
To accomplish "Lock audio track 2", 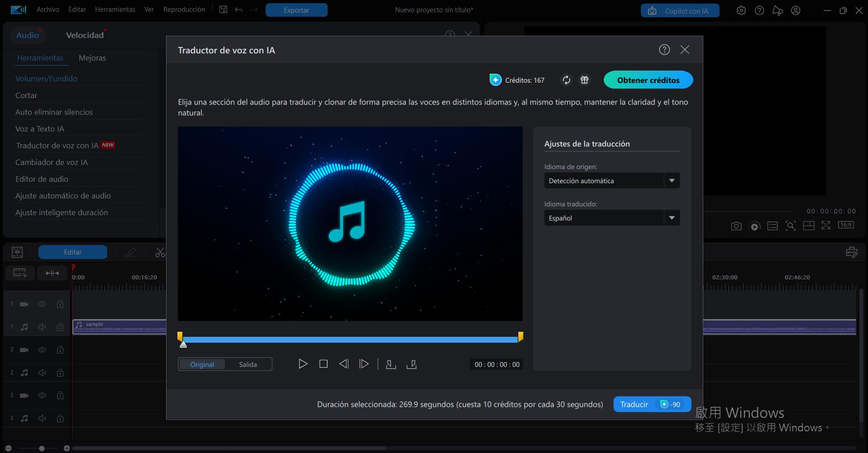I will [x=60, y=372].
